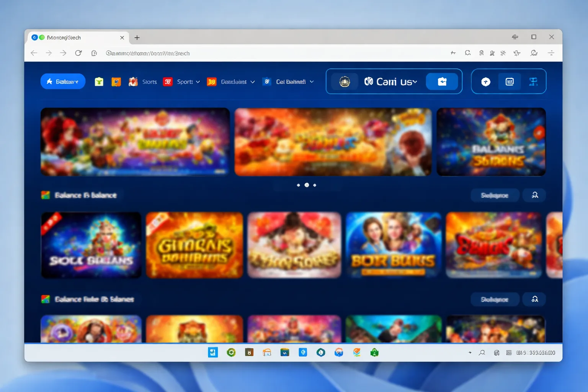Select the third carousel dot indicator

tap(315, 185)
